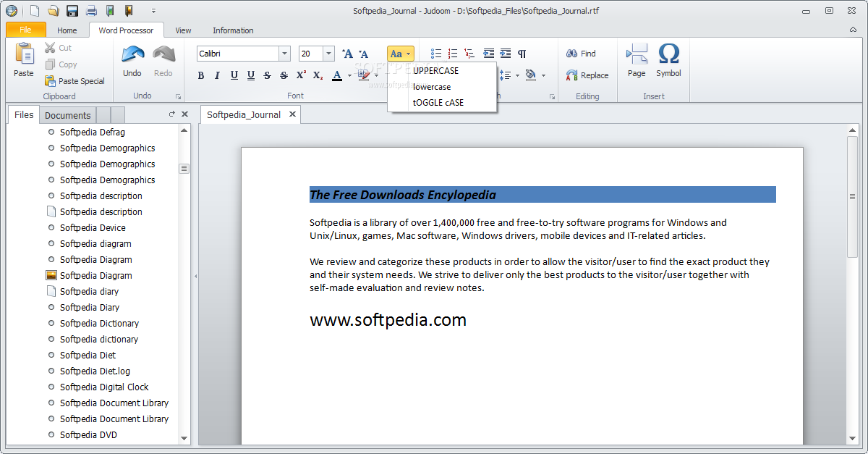868x454 pixels.
Task: Insert a Page break
Action: [x=637, y=60]
